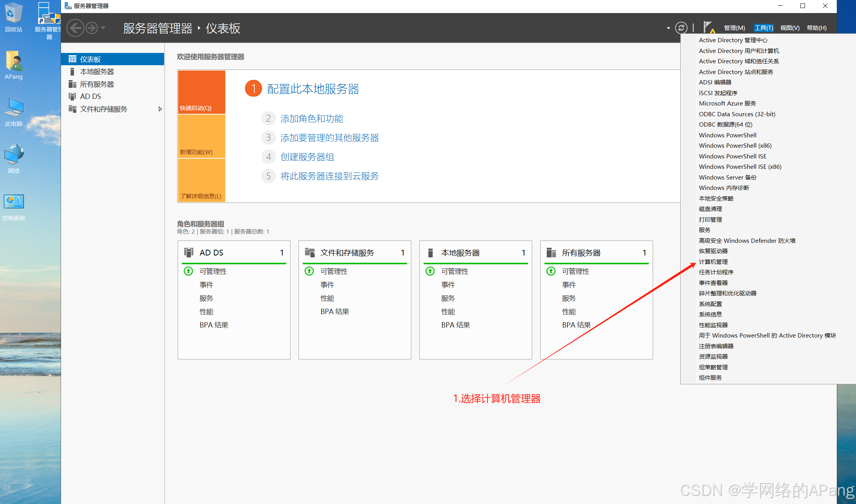Open the notifications flag icon

[x=708, y=27]
